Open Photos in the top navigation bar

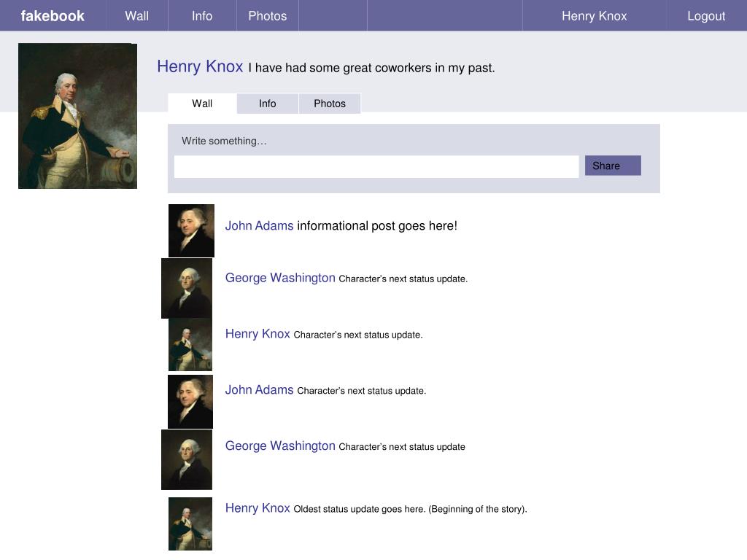coord(267,16)
